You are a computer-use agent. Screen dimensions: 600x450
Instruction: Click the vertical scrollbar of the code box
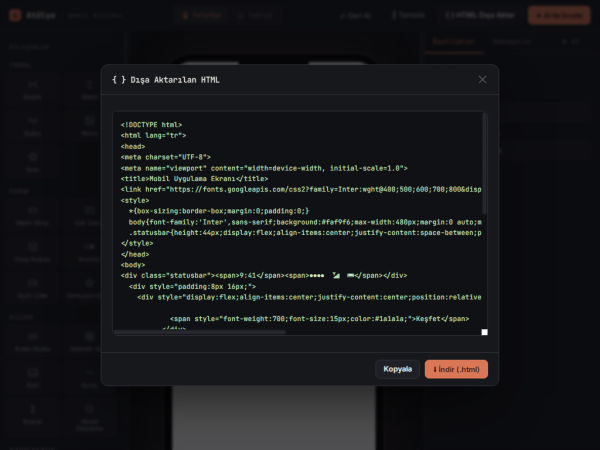pyautogui.click(x=484, y=163)
